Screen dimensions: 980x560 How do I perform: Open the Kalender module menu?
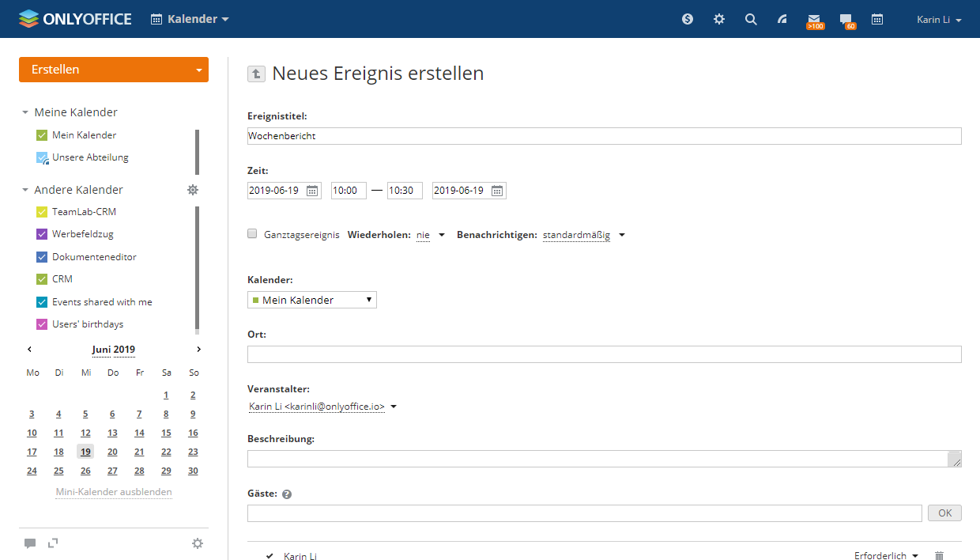click(190, 19)
